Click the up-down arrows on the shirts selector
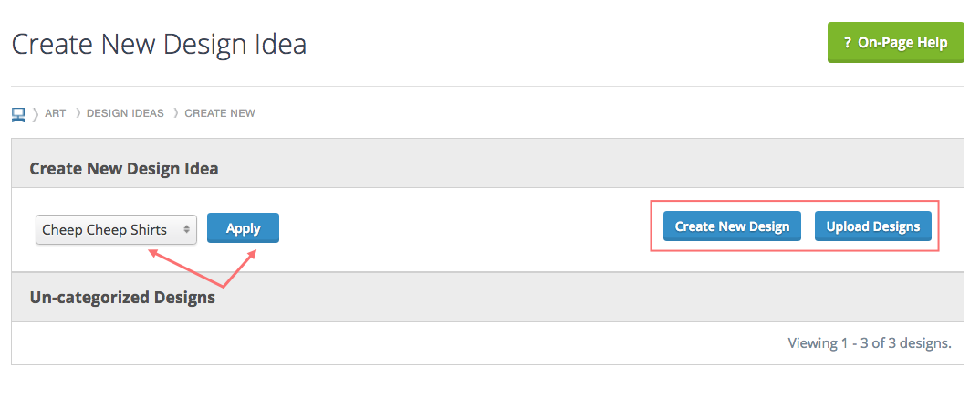The width and height of the screenshot is (980, 400). 186,230
